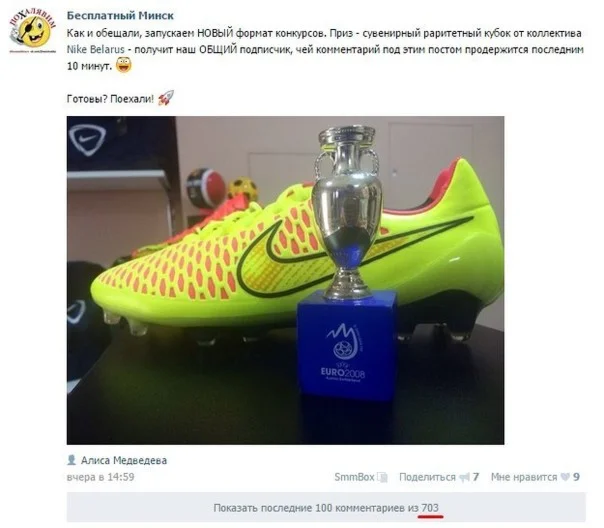The height and width of the screenshot is (528, 604).
Task: Click the laughing emoji in post text
Action: 123,65
